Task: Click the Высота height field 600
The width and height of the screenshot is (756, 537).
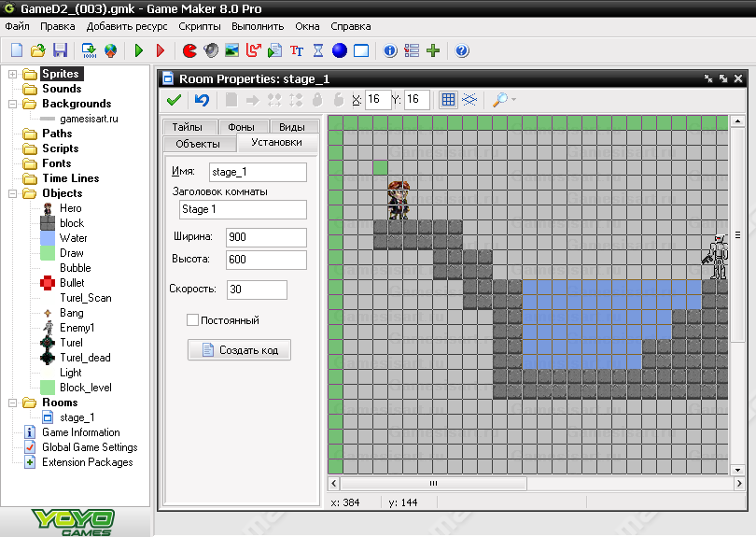Action: point(266,260)
